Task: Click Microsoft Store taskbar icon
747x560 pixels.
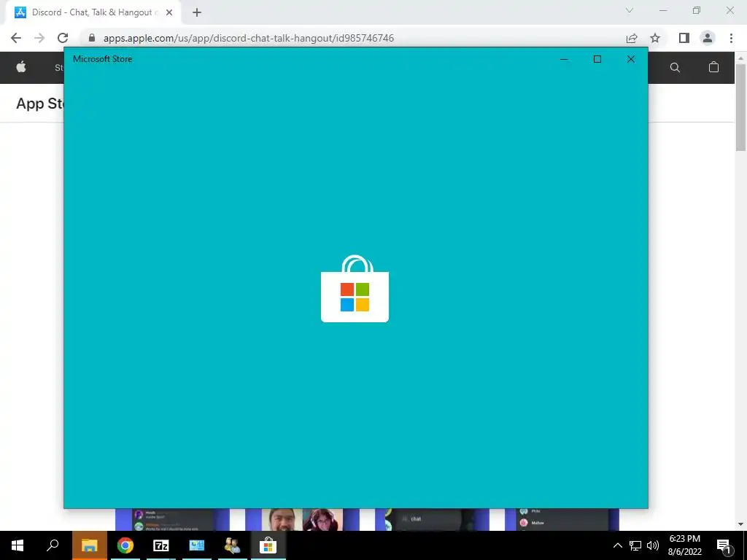Action: [268, 545]
